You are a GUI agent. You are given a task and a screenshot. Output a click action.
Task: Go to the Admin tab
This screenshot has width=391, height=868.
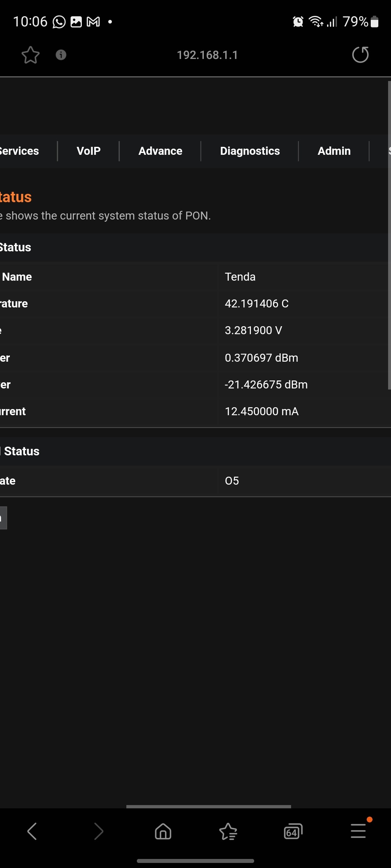pyautogui.click(x=334, y=151)
